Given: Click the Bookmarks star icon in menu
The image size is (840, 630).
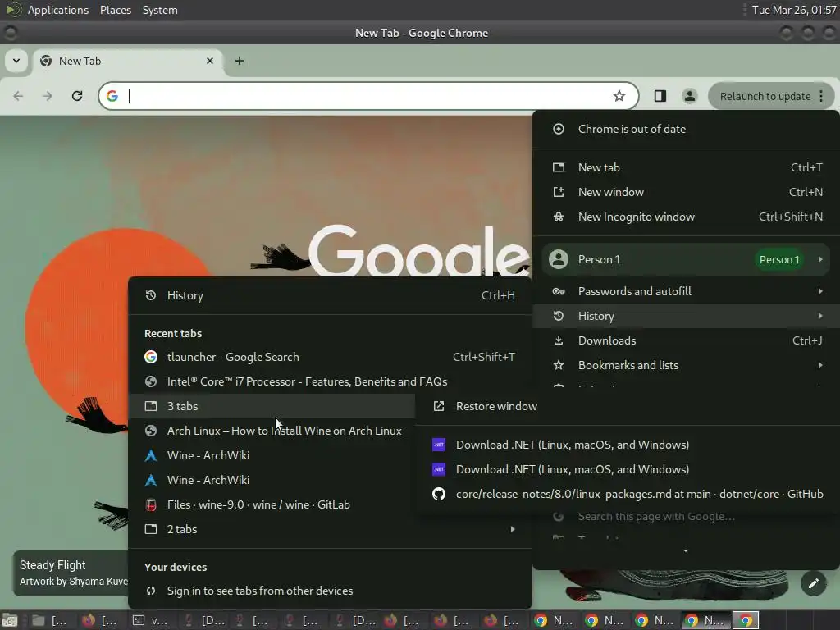Looking at the screenshot, I should click(x=558, y=365).
